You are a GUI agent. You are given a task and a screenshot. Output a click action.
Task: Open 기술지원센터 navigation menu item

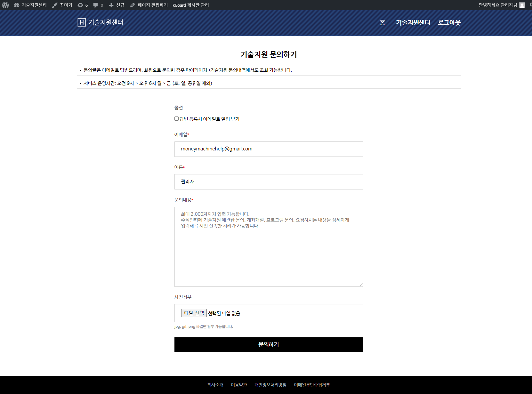(x=413, y=22)
